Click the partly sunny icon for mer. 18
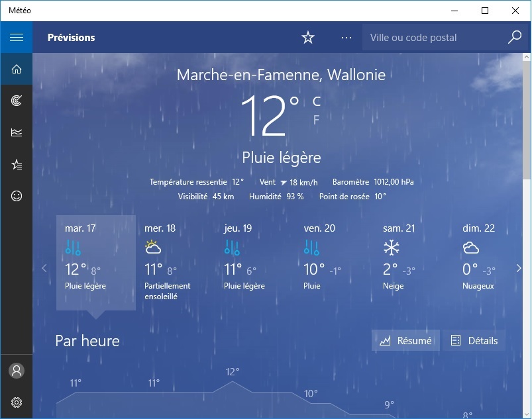This screenshot has height=419, width=532. click(x=152, y=247)
